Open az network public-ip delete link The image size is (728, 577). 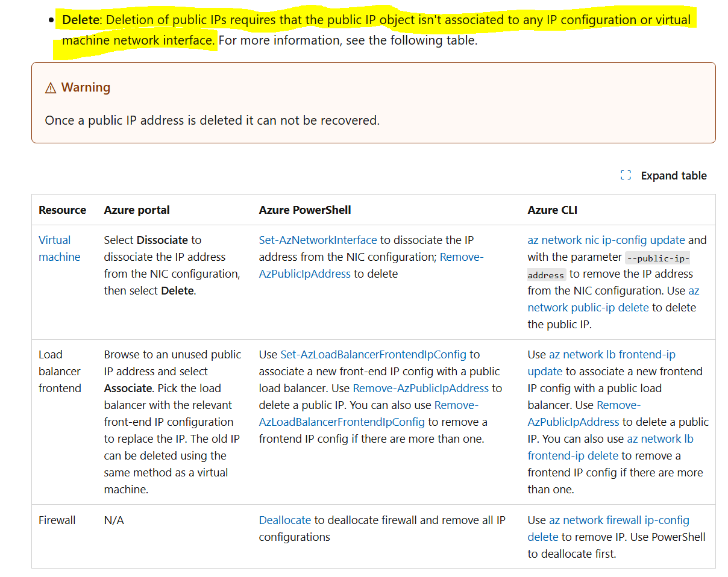[613, 299]
